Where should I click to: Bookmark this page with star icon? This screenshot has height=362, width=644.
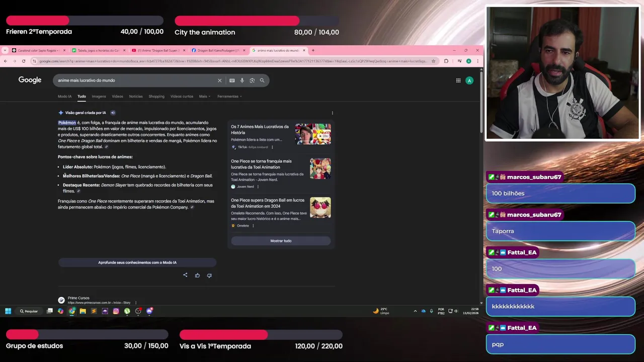(x=433, y=61)
